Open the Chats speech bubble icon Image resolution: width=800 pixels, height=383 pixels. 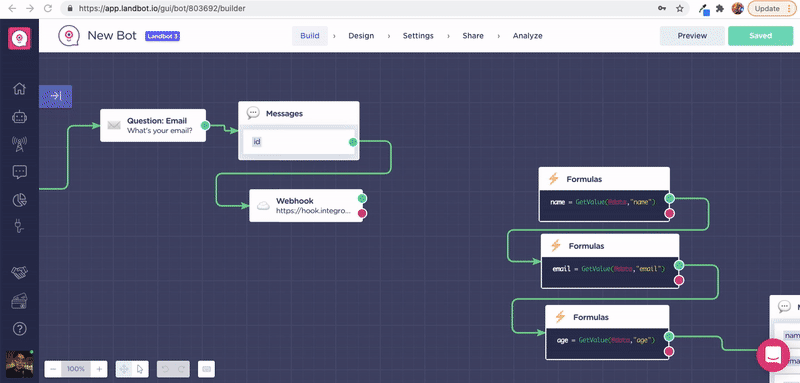click(x=19, y=172)
